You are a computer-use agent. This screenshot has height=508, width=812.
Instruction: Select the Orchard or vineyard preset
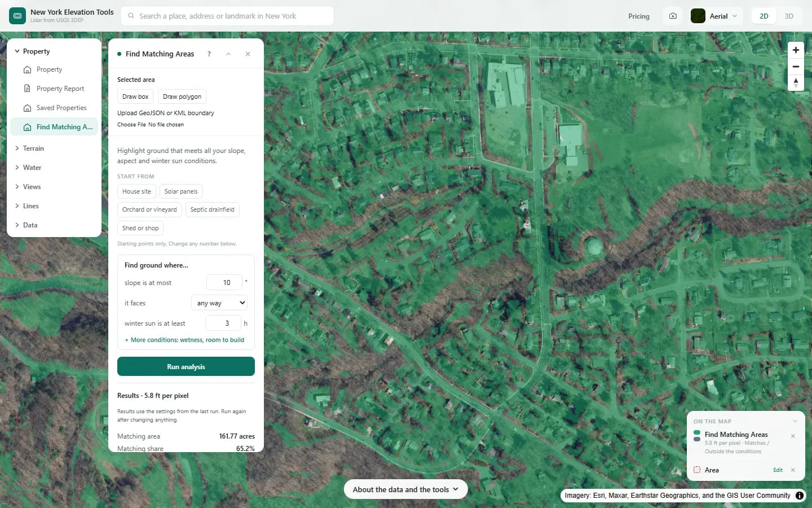point(149,209)
